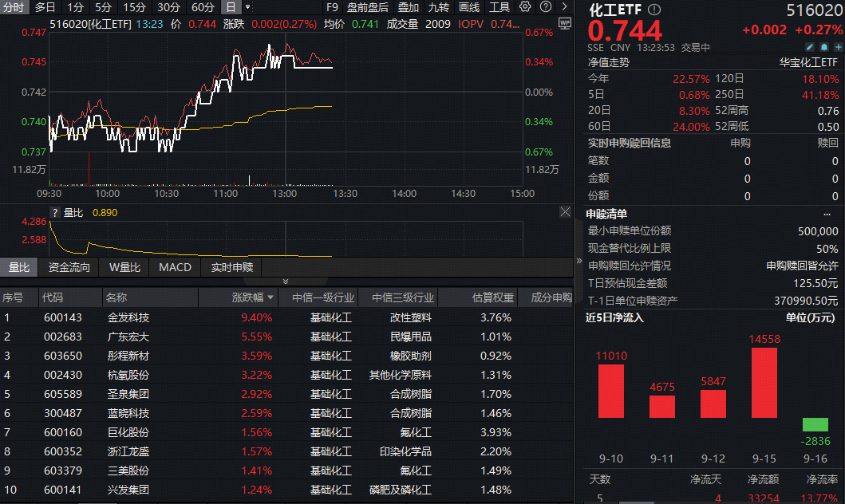Viewport: 845px width, 504px height.
Task: Click the info icon next to 化工ETF title
Action: click(x=653, y=10)
